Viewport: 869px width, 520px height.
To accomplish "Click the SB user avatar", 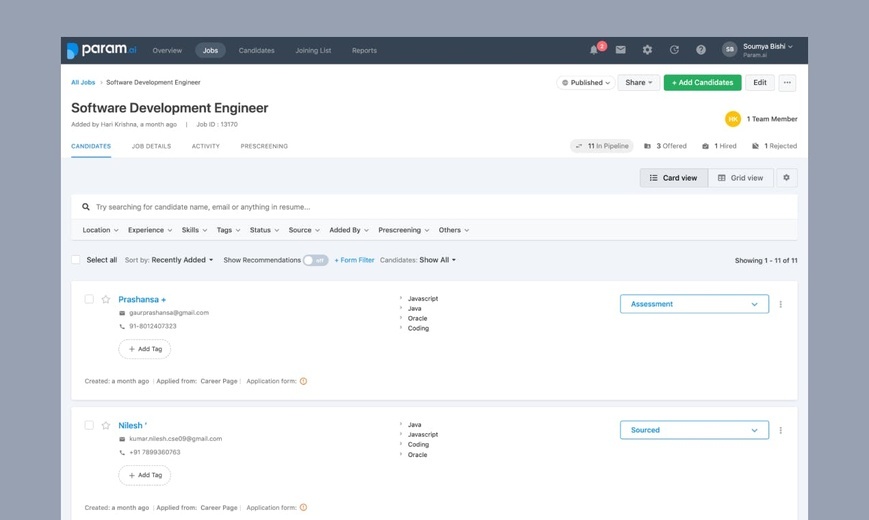I will [729, 49].
